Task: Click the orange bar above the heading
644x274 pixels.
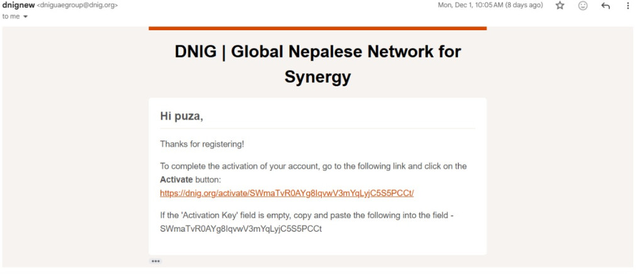Action: point(318,28)
